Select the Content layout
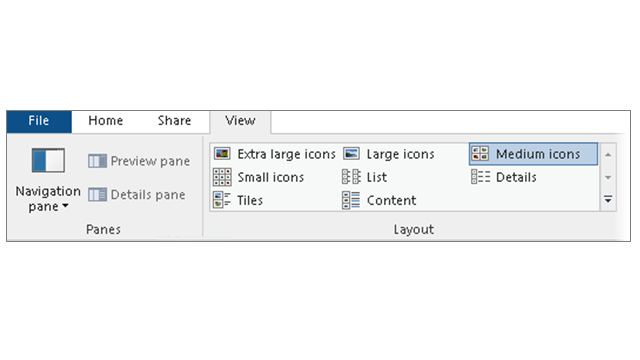 point(380,200)
